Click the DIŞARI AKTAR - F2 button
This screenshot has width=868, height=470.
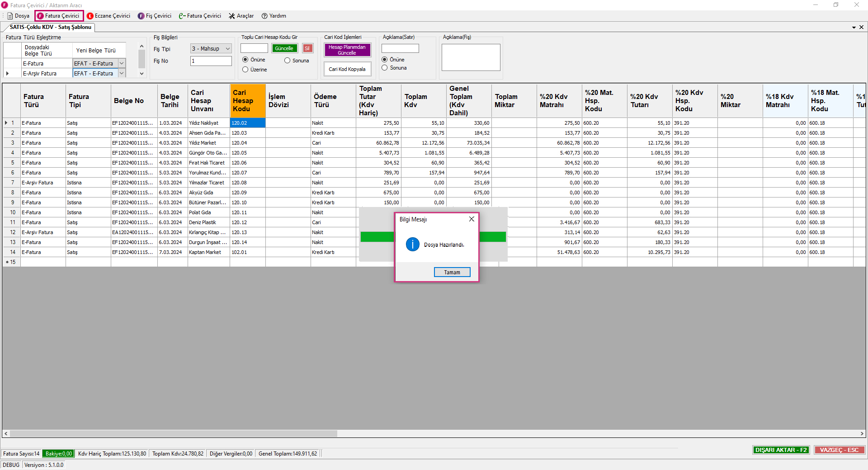click(x=781, y=450)
